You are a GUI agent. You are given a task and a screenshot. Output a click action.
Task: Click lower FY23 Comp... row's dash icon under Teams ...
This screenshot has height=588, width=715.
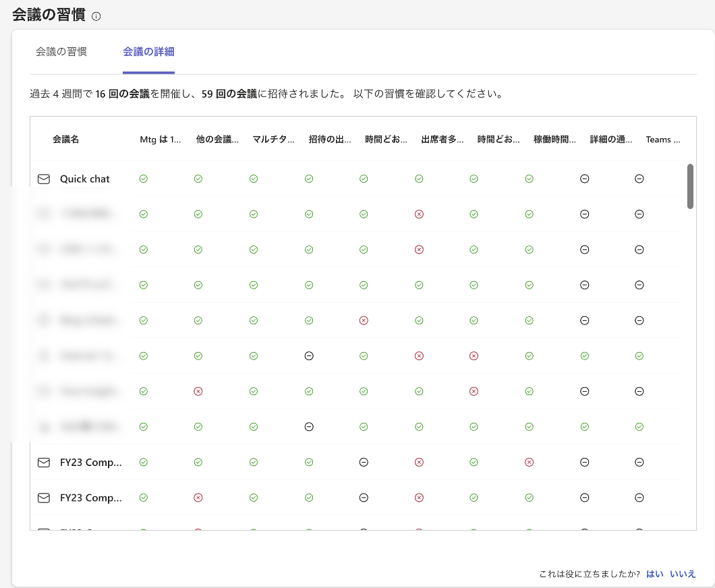coord(639,498)
